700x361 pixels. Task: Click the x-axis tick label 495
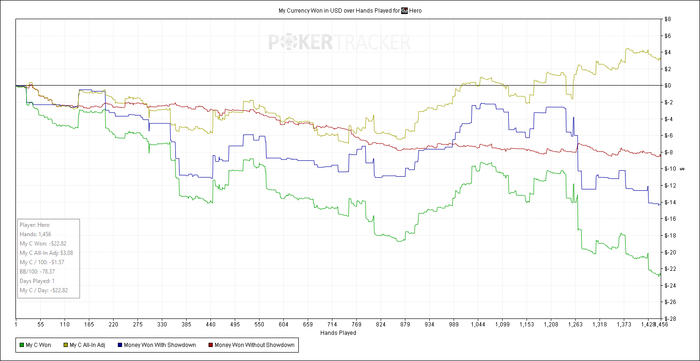[236, 325]
